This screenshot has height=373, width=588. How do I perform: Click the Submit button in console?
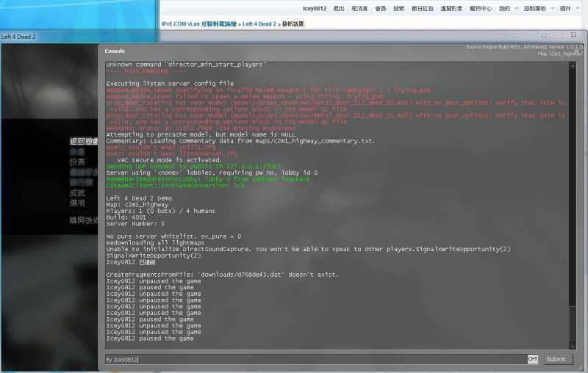pyautogui.click(x=556, y=359)
